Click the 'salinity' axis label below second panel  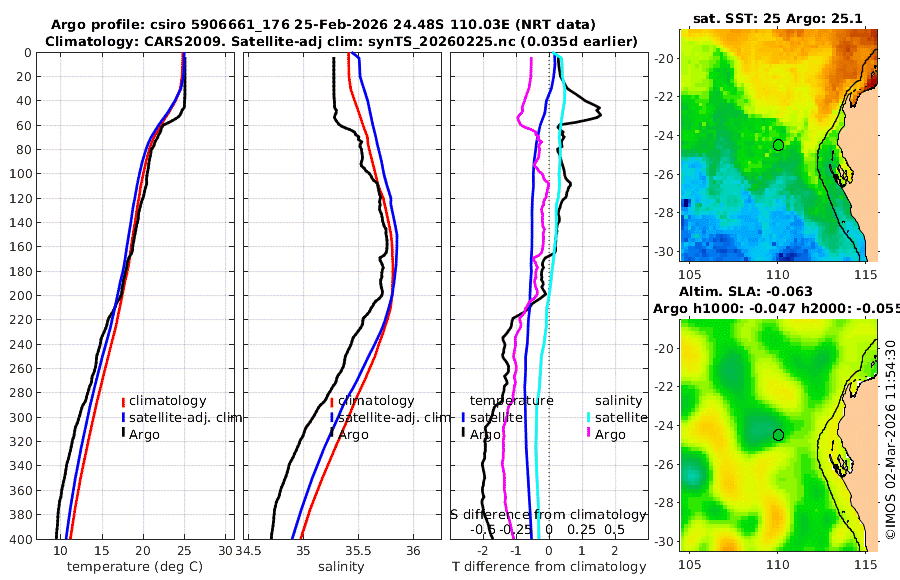(341, 567)
